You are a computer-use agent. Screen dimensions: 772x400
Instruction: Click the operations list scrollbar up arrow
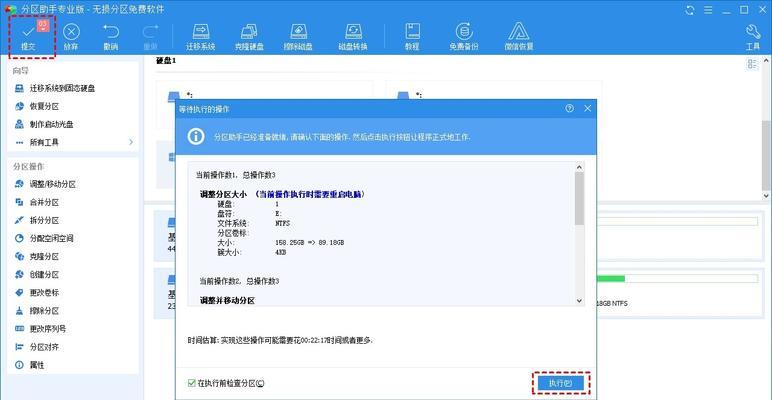pos(579,167)
